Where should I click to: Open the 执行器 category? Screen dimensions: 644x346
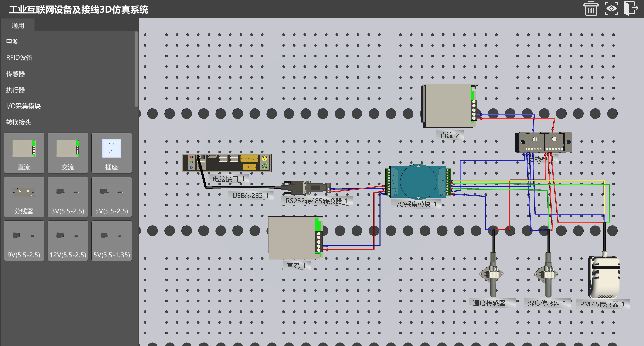15,90
